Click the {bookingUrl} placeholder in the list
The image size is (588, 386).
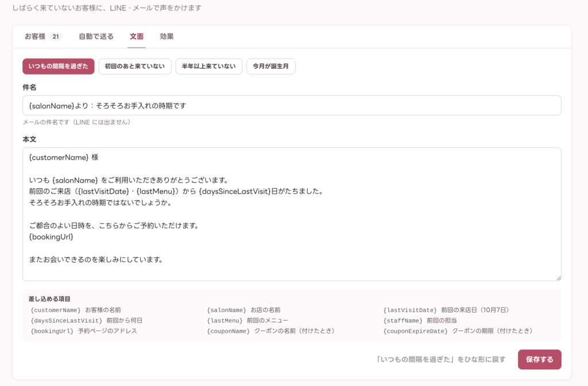pos(52,331)
